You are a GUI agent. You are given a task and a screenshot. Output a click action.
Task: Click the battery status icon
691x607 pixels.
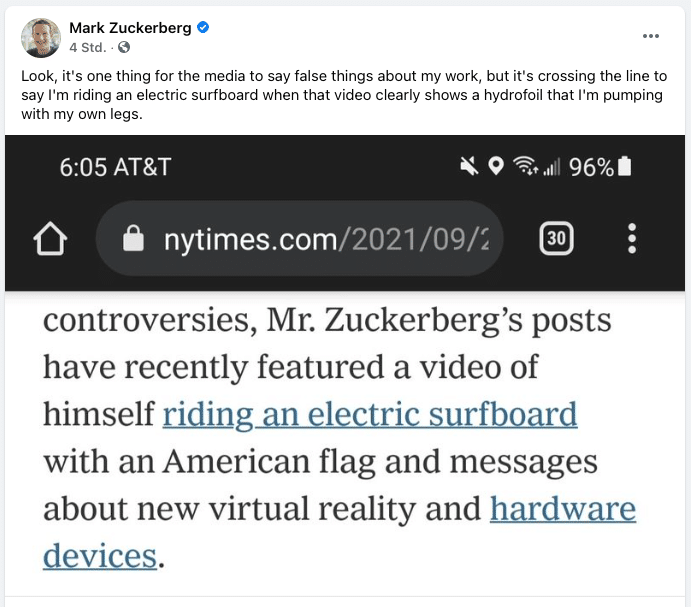[x=626, y=167]
